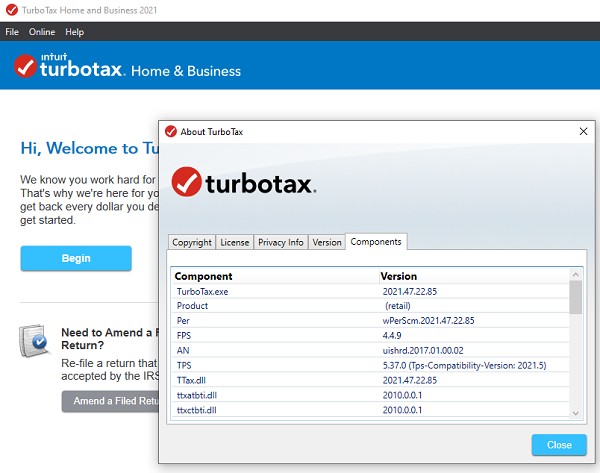Click the (retail) product value
The image size is (600, 473).
coord(398,306)
